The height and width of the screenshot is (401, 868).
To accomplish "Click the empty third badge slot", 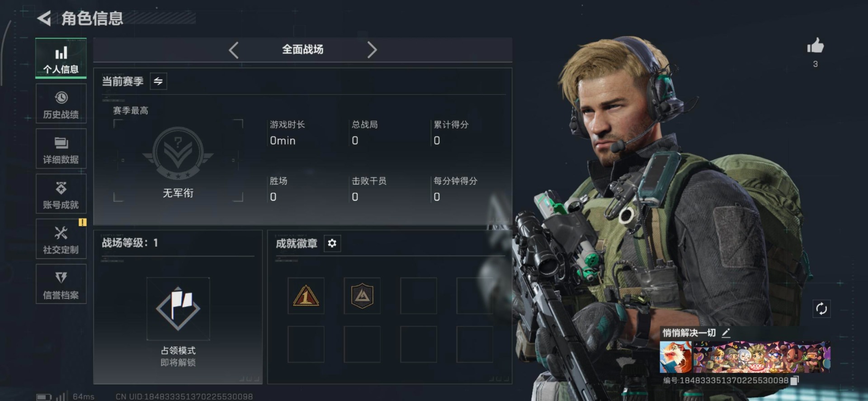I will [419, 296].
